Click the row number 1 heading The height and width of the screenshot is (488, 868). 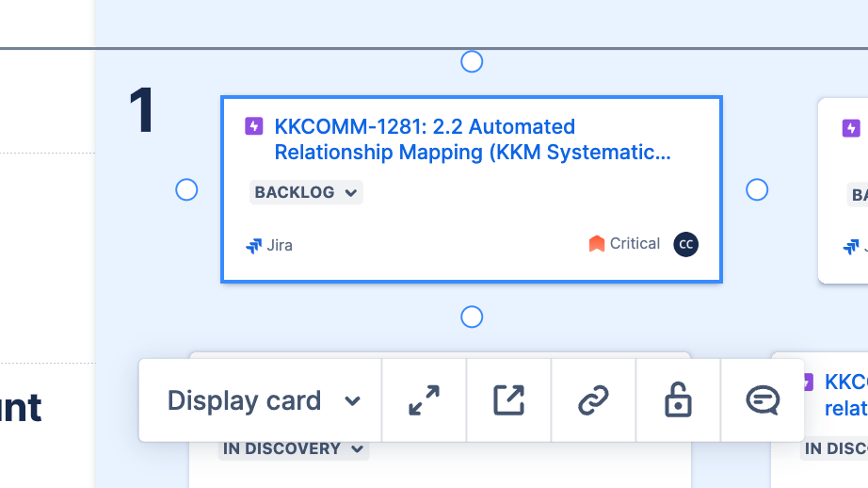pyautogui.click(x=142, y=111)
